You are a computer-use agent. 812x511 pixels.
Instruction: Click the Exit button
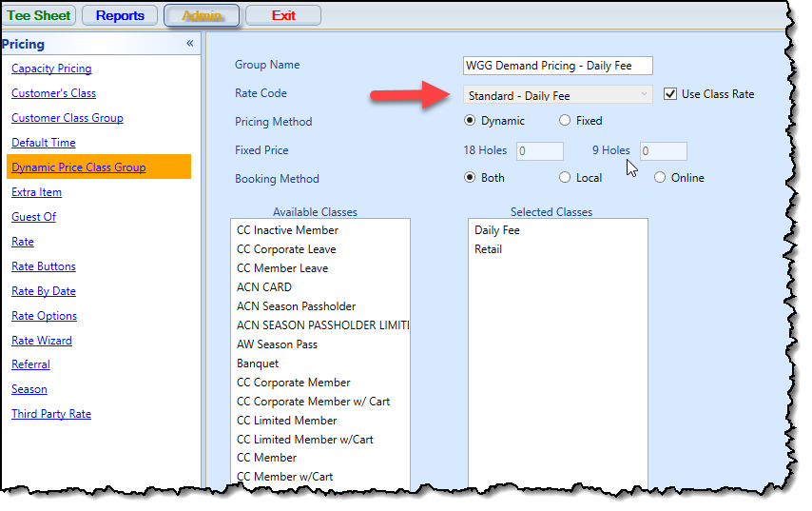(x=283, y=15)
